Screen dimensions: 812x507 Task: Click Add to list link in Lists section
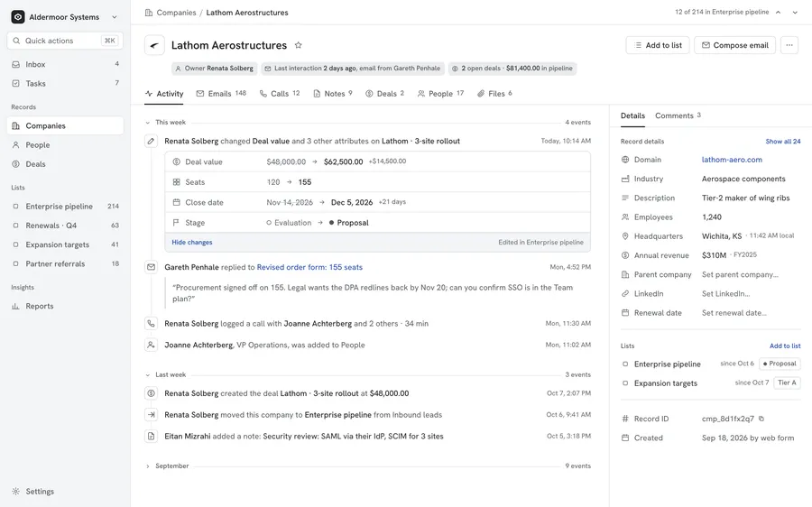[785, 346]
